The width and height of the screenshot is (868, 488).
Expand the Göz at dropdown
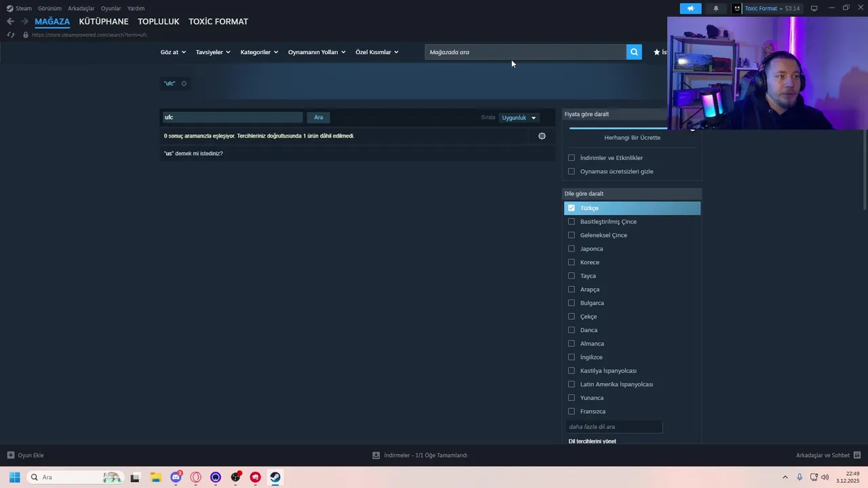click(173, 52)
